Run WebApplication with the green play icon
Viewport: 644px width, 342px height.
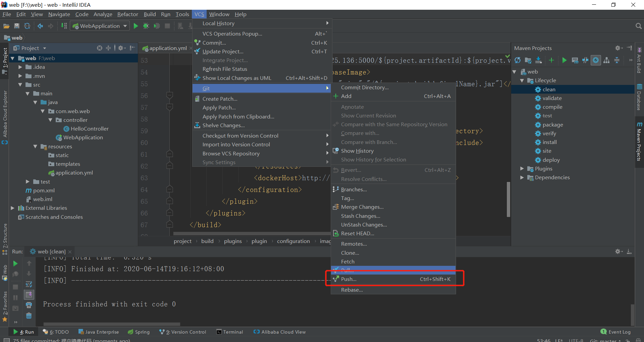[x=136, y=26]
